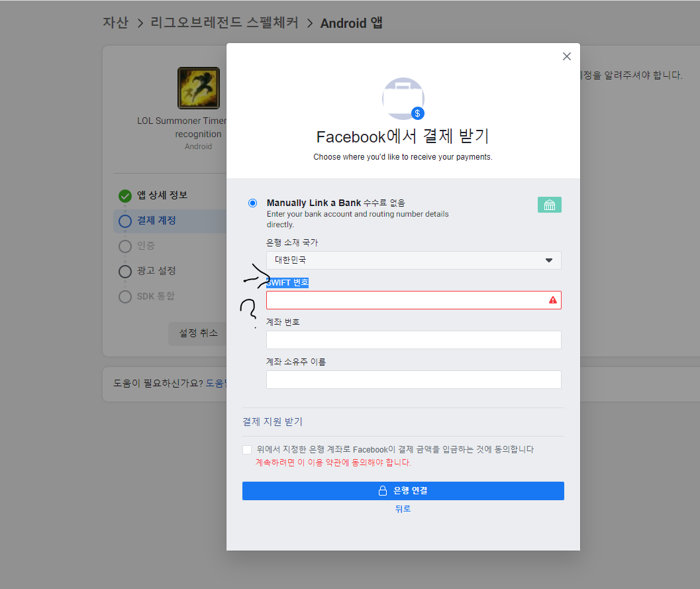
Task: Click the 계좌 소유주 이름 input field
Action: (x=414, y=380)
